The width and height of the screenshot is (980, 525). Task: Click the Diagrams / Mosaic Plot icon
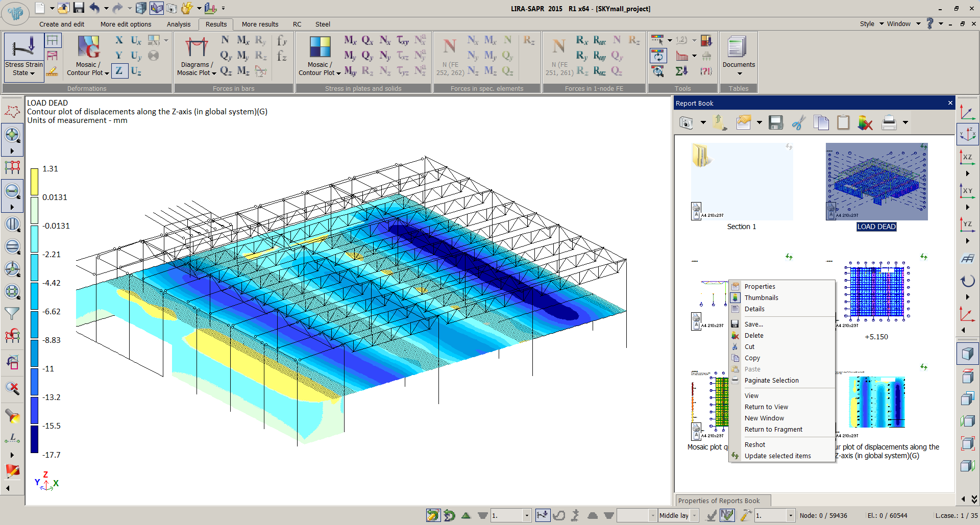tap(197, 47)
